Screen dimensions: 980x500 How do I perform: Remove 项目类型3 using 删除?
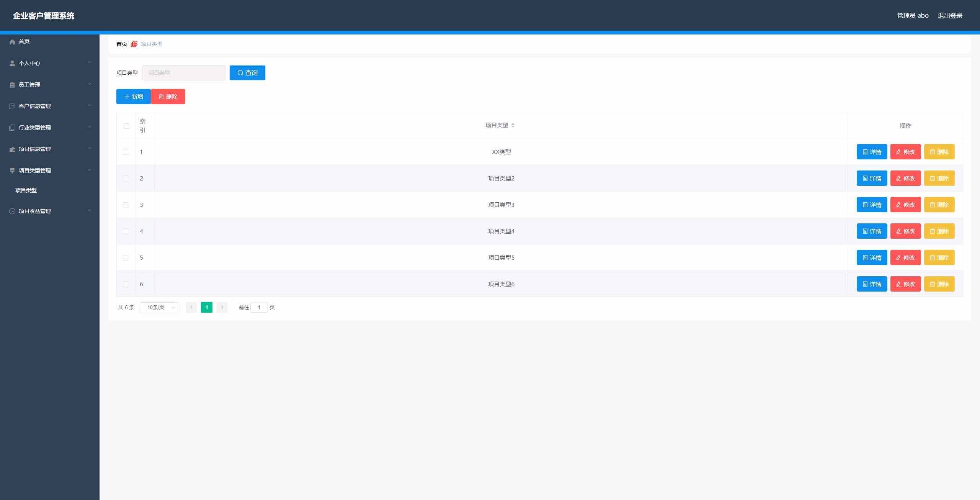(939, 205)
